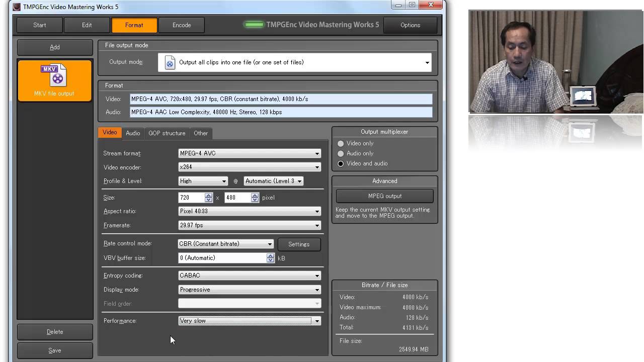Click the Add output button

point(55,47)
